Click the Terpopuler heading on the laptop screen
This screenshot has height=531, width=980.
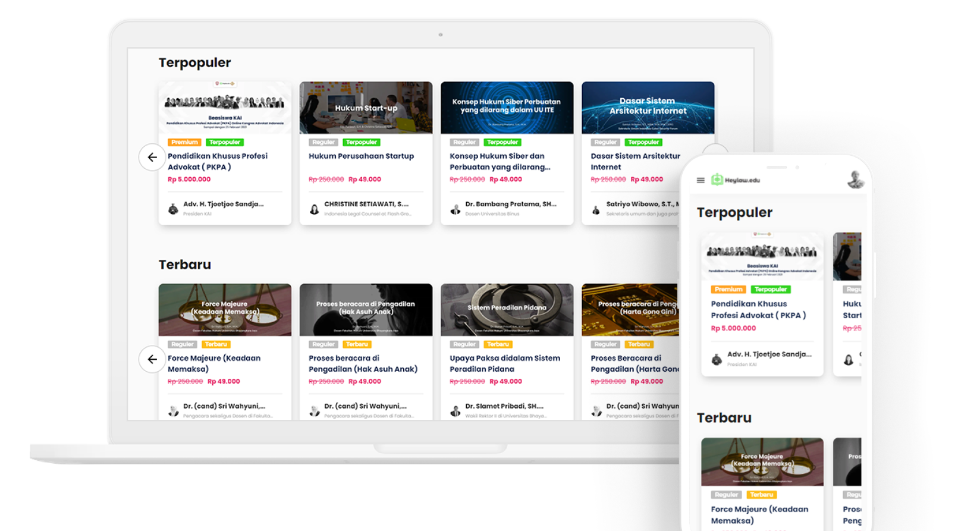click(x=194, y=63)
